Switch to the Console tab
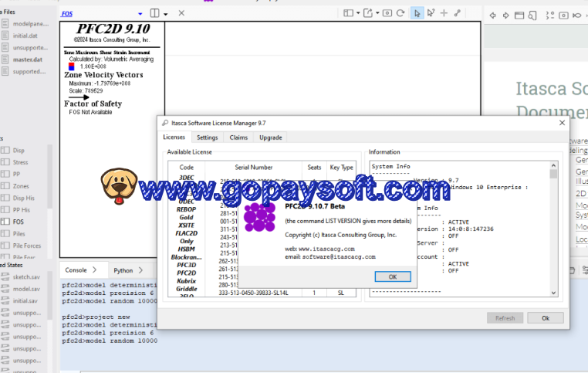The image size is (588, 373). pyautogui.click(x=76, y=270)
